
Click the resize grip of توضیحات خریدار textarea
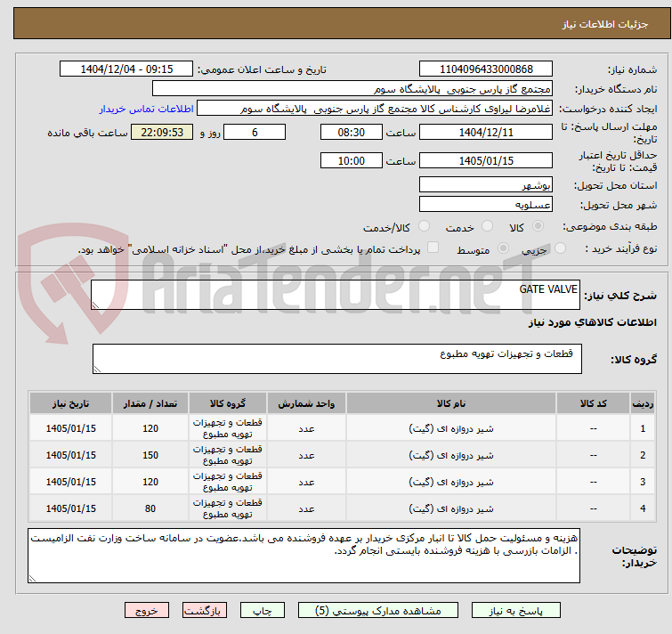coord(32,579)
